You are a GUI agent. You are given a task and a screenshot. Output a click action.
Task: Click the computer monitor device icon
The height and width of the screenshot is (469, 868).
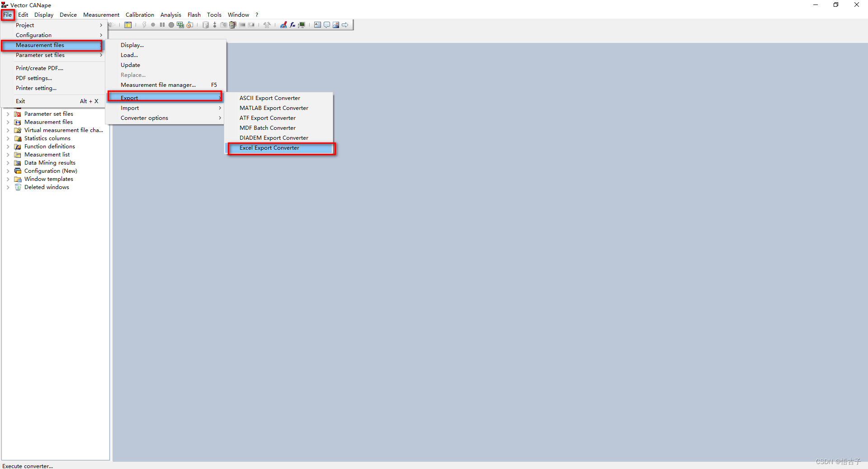point(302,25)
